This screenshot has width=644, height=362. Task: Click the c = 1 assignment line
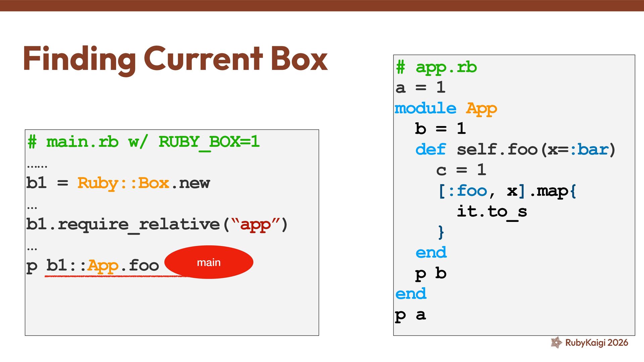(461, 170)
